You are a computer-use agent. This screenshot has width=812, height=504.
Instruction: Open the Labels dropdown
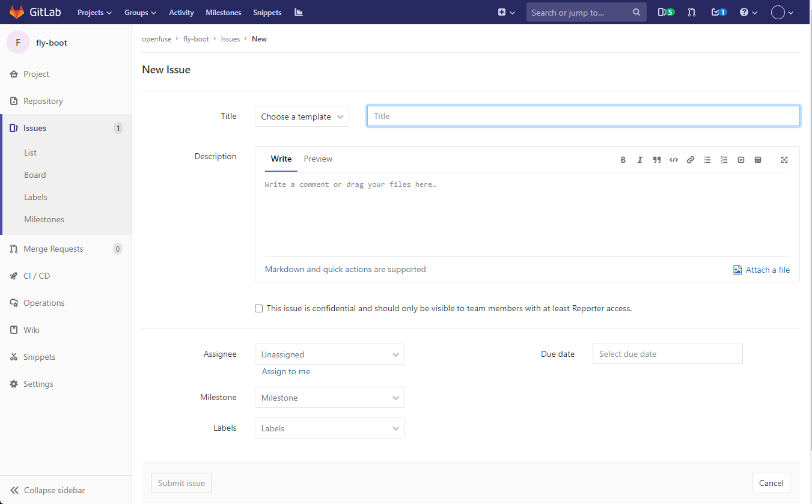329,428
